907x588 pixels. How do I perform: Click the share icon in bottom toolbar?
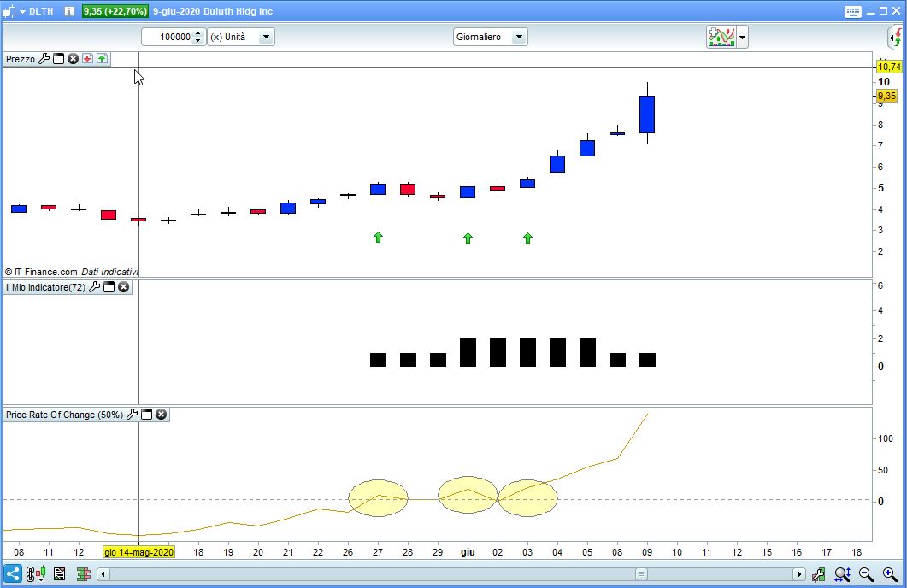pos(12,574)
